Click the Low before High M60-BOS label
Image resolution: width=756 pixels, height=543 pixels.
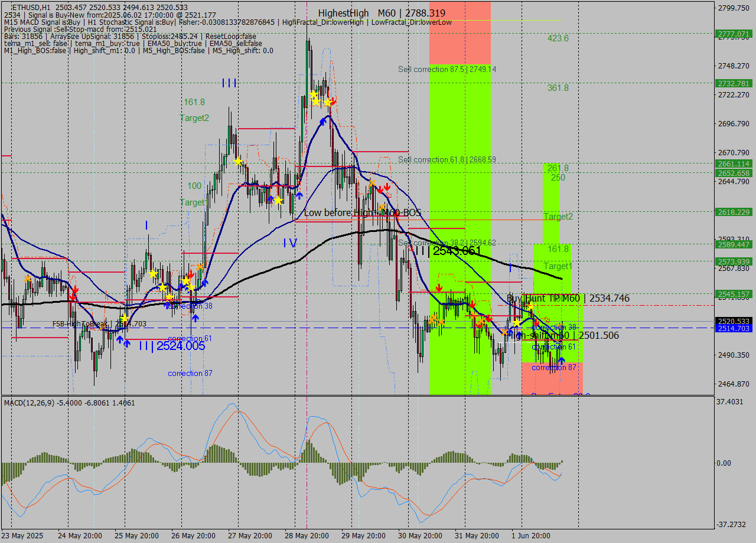[363, 212]
